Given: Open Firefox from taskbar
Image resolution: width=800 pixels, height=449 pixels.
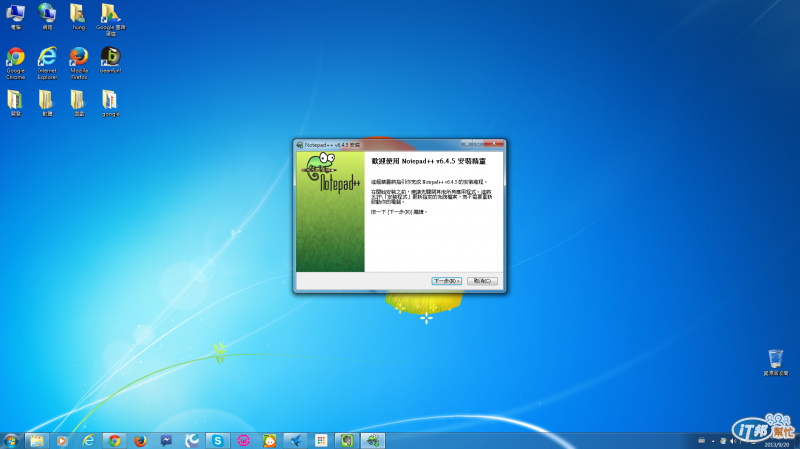Looking at the screenshot, I should [x=140, y=441].
